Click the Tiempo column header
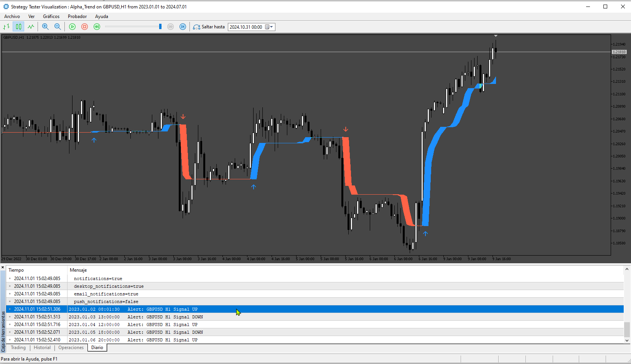The width and height of the screenshot is (631, 364). click(x=37, y=270)
